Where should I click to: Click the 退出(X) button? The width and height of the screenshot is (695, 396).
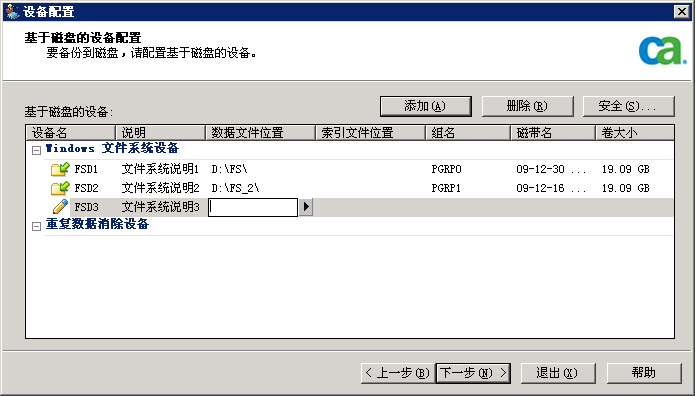coord(558,373)
